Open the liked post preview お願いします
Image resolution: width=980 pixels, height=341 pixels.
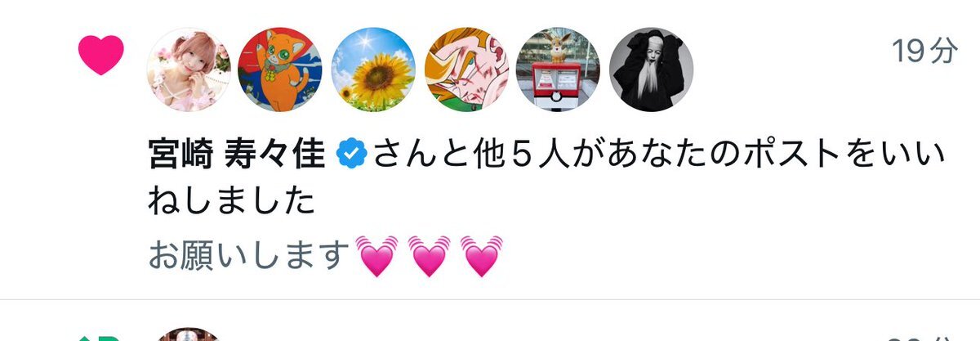[325, 255]
